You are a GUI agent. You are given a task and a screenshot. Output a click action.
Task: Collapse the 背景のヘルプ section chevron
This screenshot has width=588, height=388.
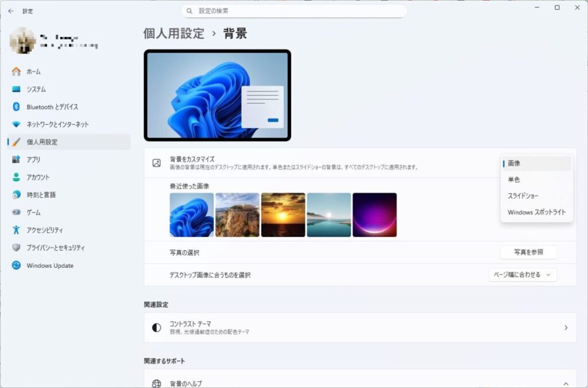566,383
